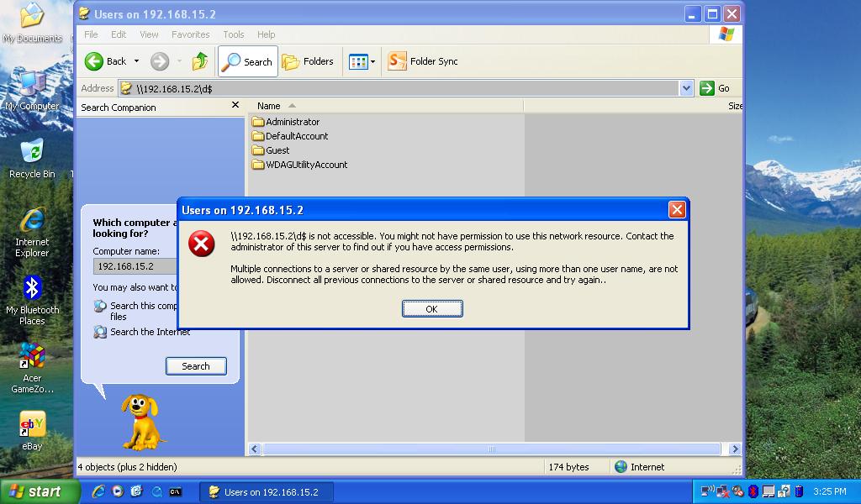This screenshot has height=504, width=861.
Task: Open the Tools menu
Action: pyautogui.click(x=233, y=34)
